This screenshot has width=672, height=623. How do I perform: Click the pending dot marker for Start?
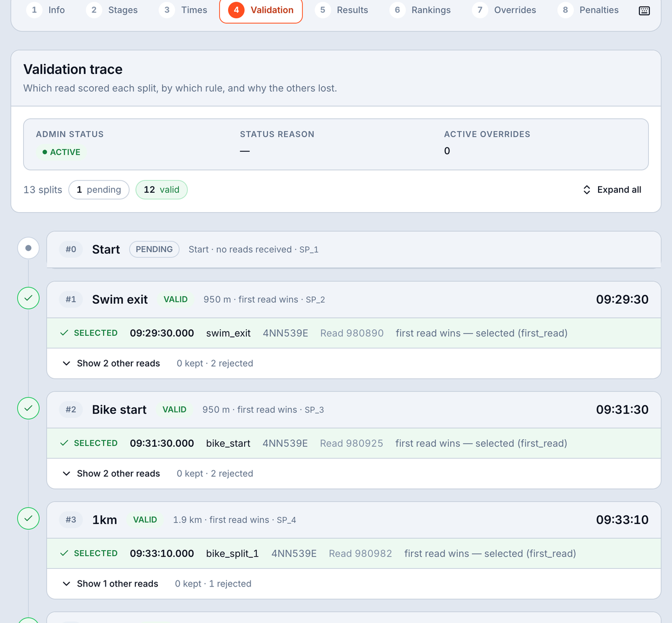(28, 248)
